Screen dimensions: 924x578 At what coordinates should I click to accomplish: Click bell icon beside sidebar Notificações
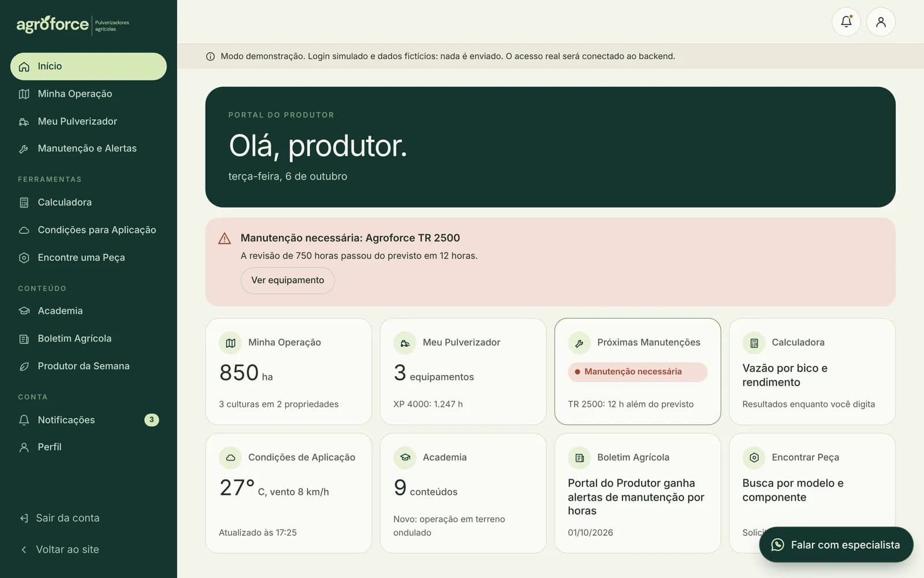click(x=24, y=420)
